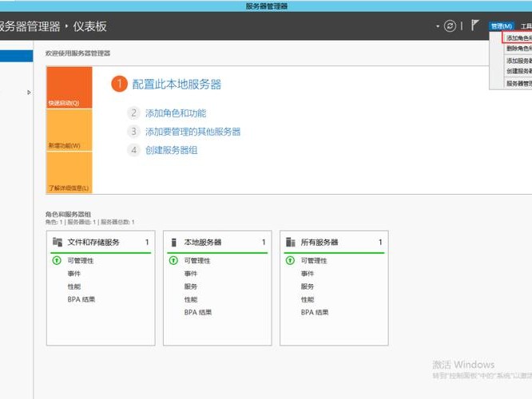Click count 1 on 本地服务器 tile

264,242
